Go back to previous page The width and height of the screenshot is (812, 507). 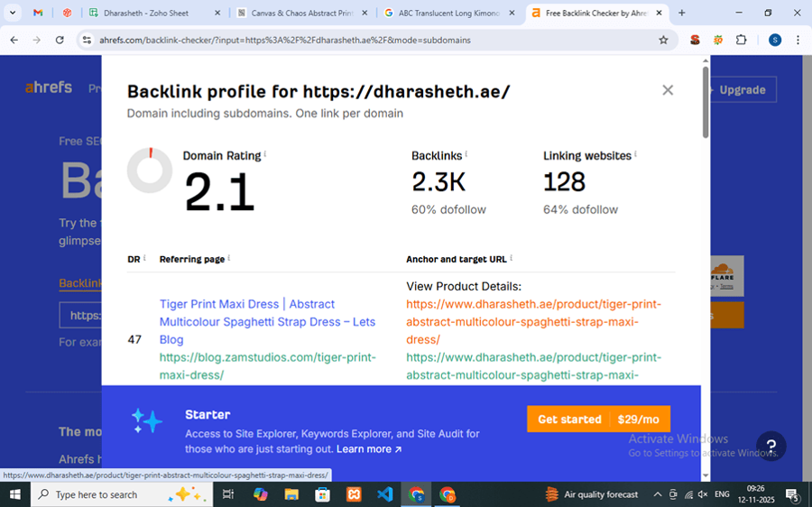pyautogui.click(x=14, y=40)
